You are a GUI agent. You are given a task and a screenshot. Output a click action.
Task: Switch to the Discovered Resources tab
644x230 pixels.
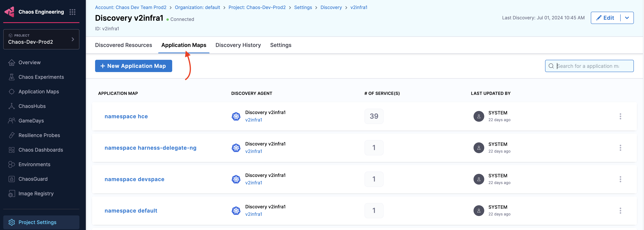pyautogui.click(x=123, y=45)
